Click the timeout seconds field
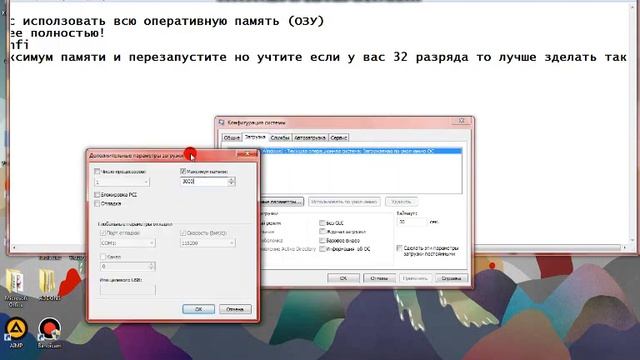640x360 pixels. pyautogui.click(x=411, y=222)
